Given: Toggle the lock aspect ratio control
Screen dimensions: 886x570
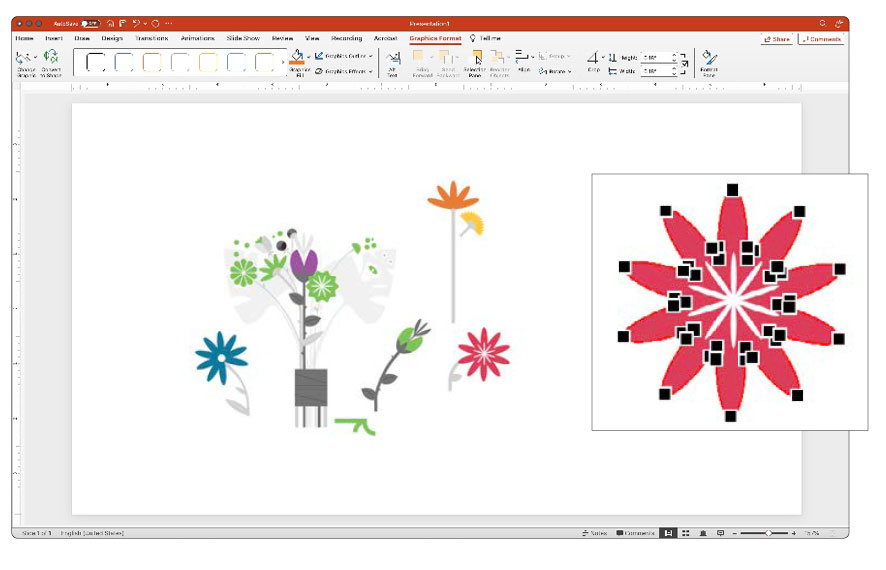Looking at the screenshot, I should 684,64.
